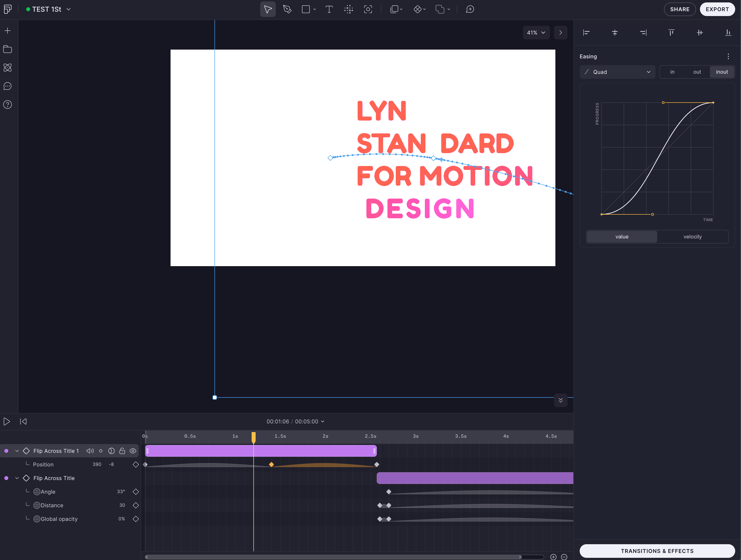Image resolution: width=741 pixels, height=560 pixels.
Task: Click the timeline horizontal scrollbar
Action: click(x=333, y=557)
